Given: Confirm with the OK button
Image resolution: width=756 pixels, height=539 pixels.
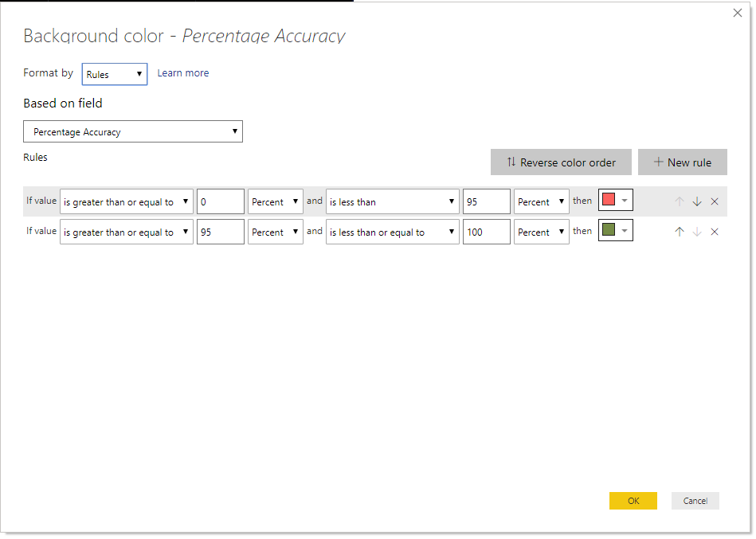Looking at the screenshot, I should 633,501.
